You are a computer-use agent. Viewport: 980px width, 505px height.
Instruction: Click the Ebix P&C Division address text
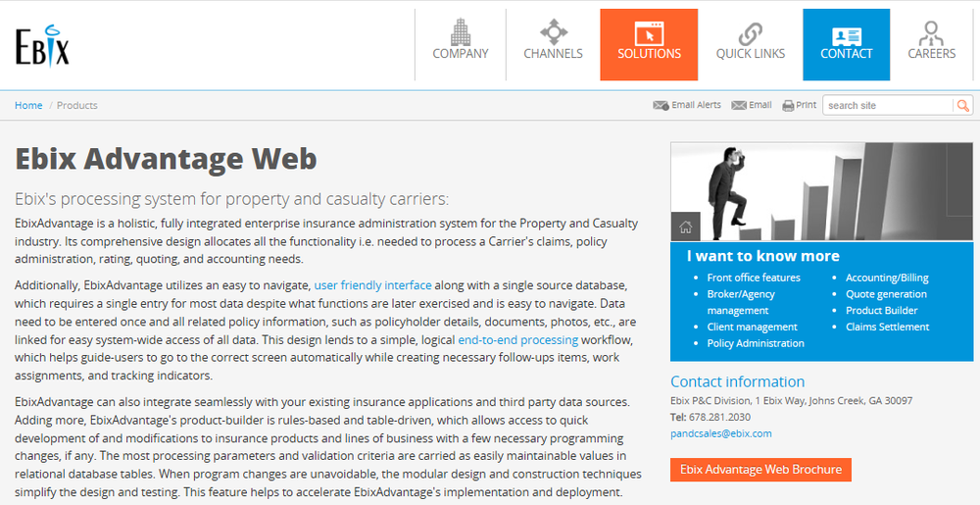click(791, 401)
